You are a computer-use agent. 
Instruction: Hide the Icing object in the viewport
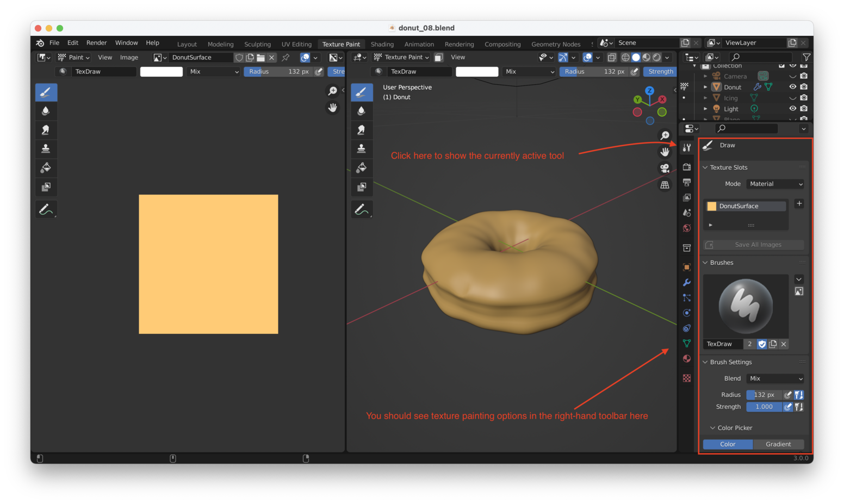tap(792, 98)
